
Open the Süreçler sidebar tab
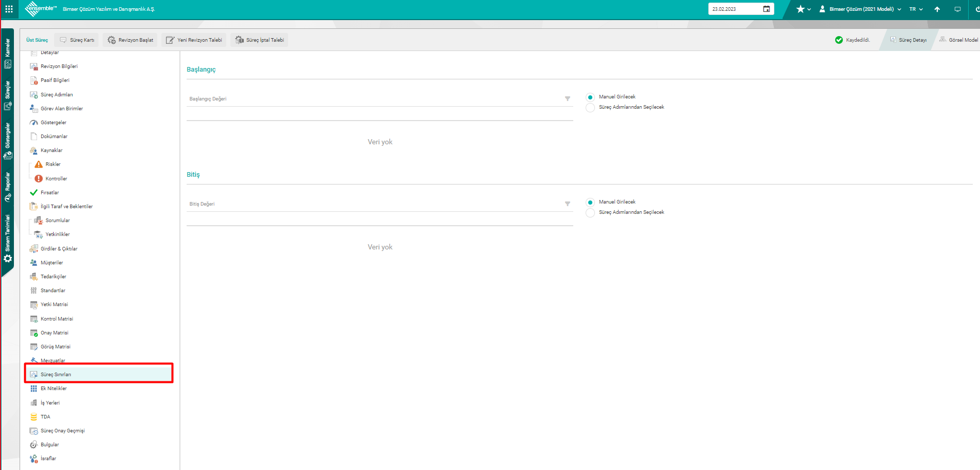[x=8, y=96]
